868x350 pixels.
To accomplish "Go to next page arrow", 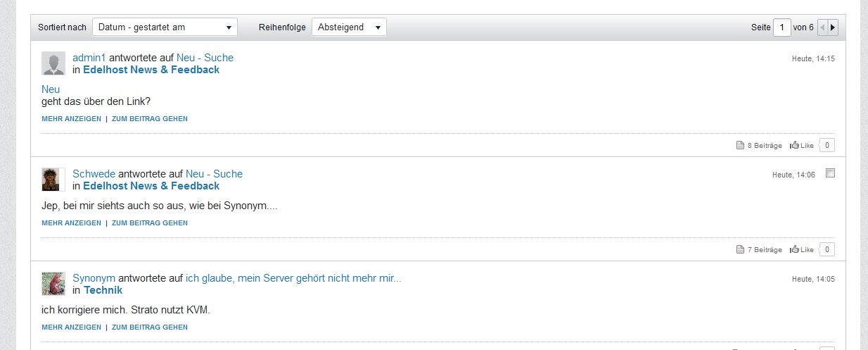I will coord(833,27).
